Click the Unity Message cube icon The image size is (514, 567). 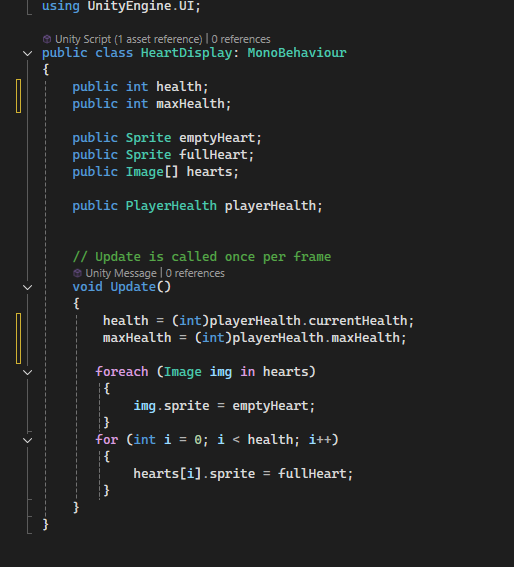pyautogui.click(x=77, y=273)
